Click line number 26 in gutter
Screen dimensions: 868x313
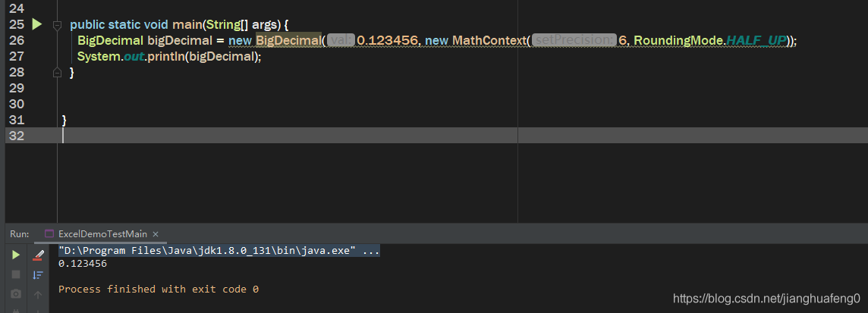pos(17,40)
